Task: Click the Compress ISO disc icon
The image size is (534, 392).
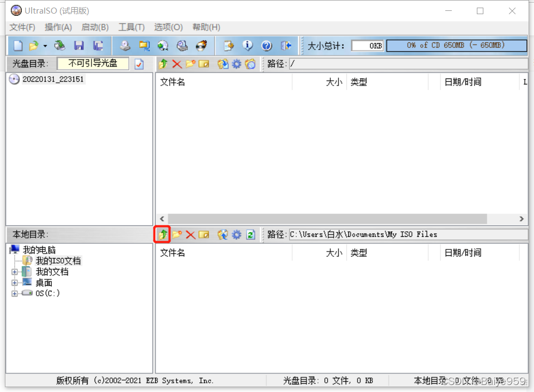Action: click(x=163, y=45)
